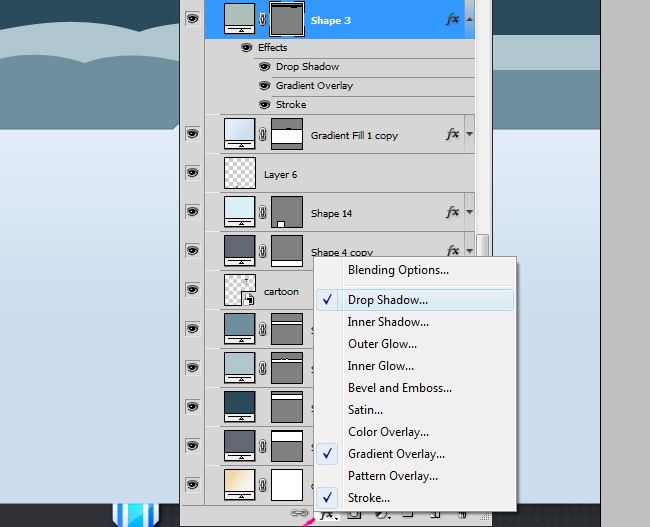
Task: Click the layers panel vertical scrollbar
Action: click(x=482, y=246)
